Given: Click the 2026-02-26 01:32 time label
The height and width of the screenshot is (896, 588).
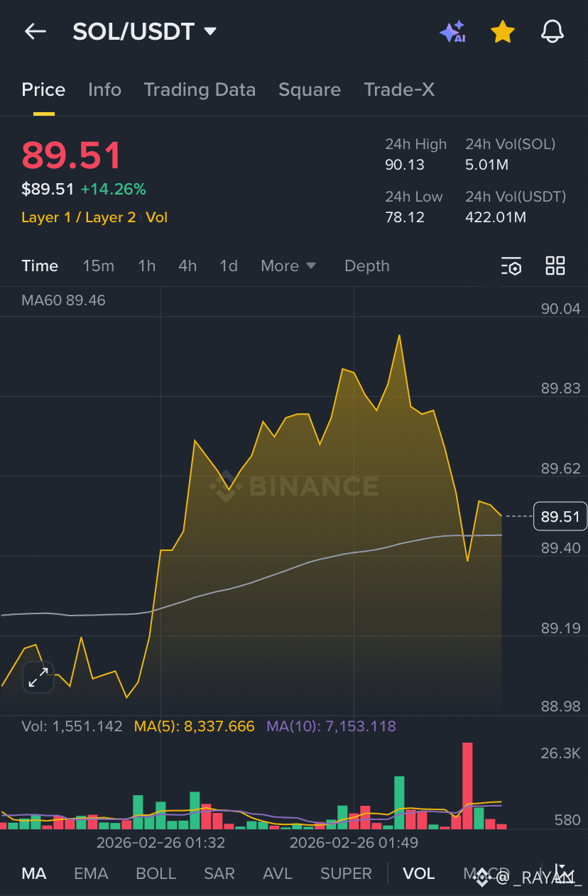Looking at the screenshot, I should (x=160, y=843).
